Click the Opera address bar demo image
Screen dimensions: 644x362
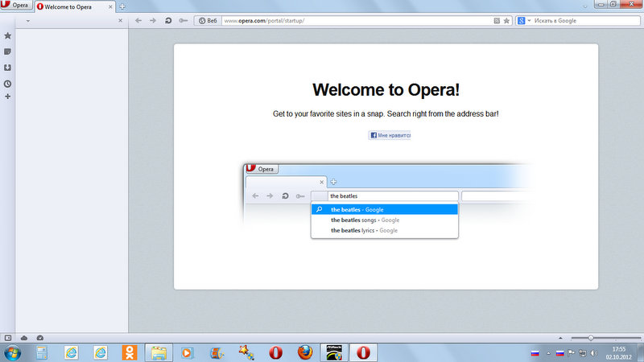pos(386,202)
